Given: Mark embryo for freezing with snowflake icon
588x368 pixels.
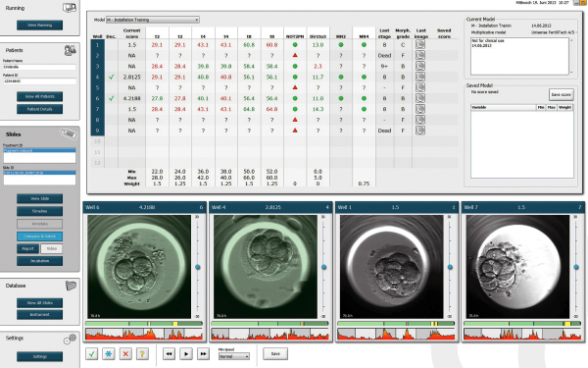Looking at the screenshot, I should (x=109, y=353).
